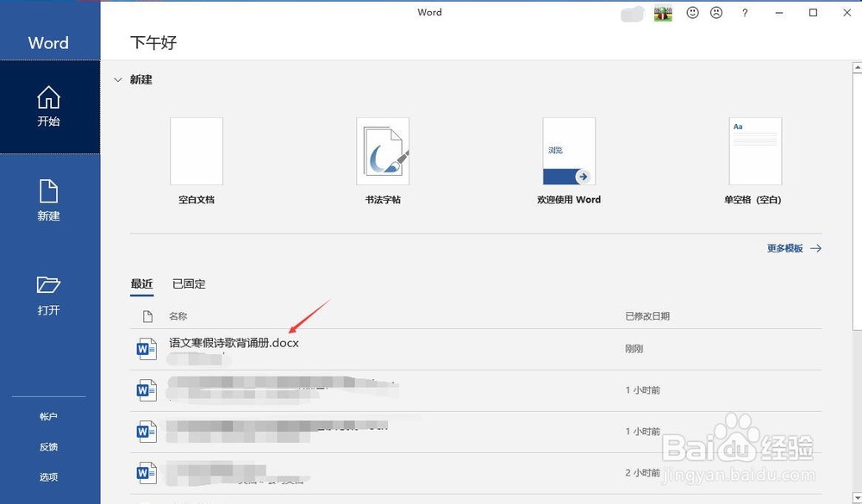Click the 刚刚 modified time

(x=634, y=349)
